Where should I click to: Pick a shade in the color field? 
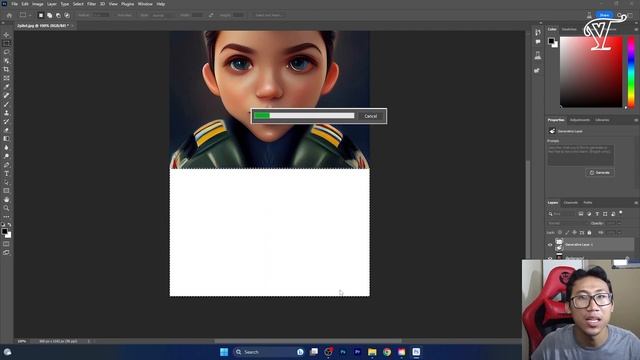591,72
